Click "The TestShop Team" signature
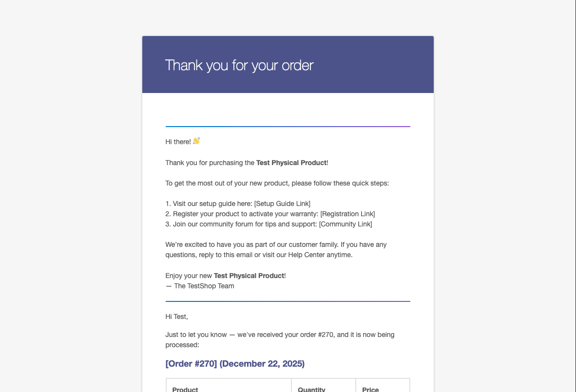 coord(204,286)
